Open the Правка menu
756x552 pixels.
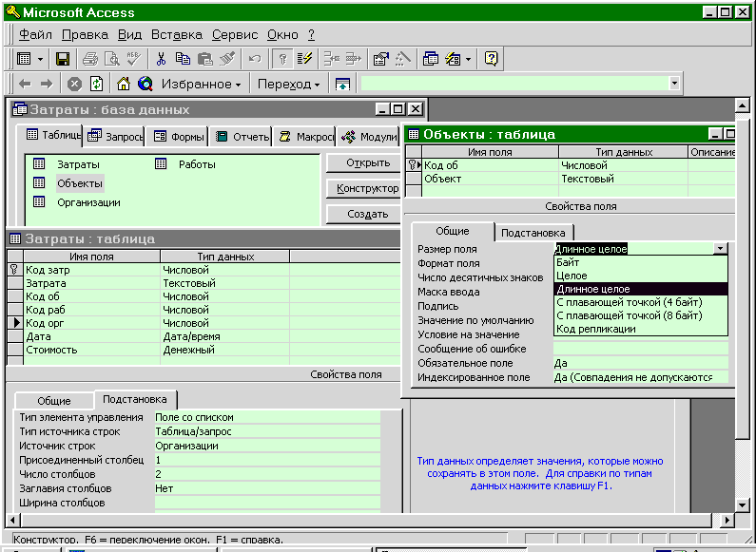click(x=85, y=35)
